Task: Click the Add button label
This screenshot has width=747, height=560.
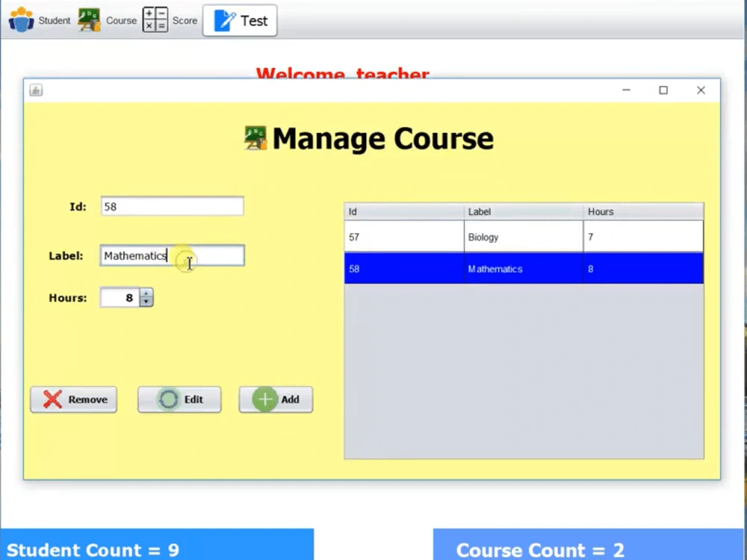Action: [290, 399]
